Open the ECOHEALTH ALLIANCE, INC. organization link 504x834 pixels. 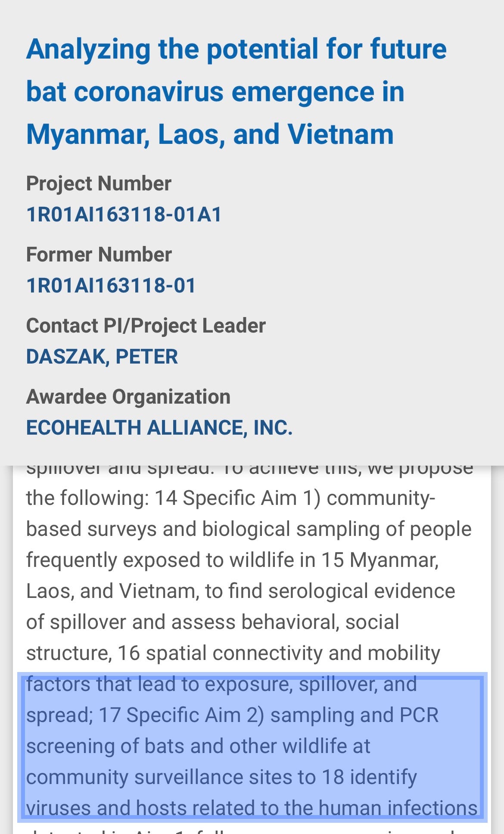tap(159, 428)
